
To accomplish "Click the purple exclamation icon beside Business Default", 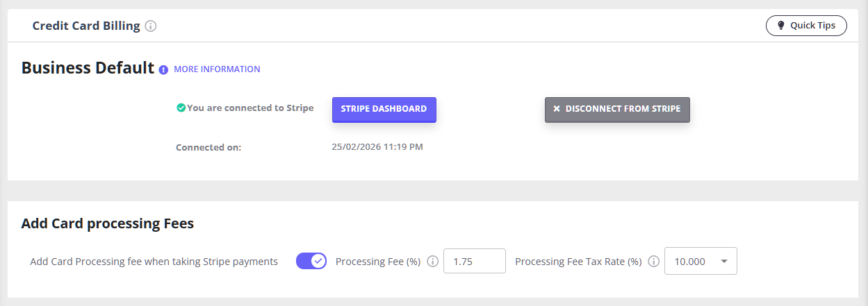I will pyautogui.click(x=163, y=69).
